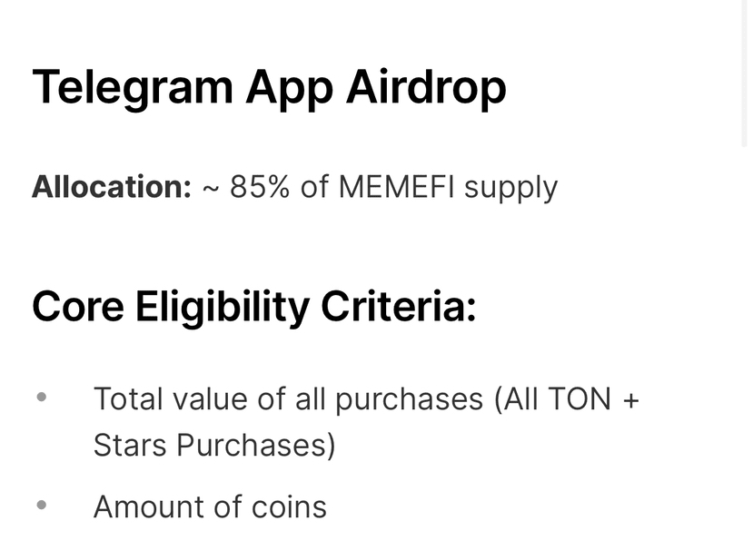The image size is (753, 560).
Task: Click the word "Criteria:" in the subheading
Action: click(398, 307)
